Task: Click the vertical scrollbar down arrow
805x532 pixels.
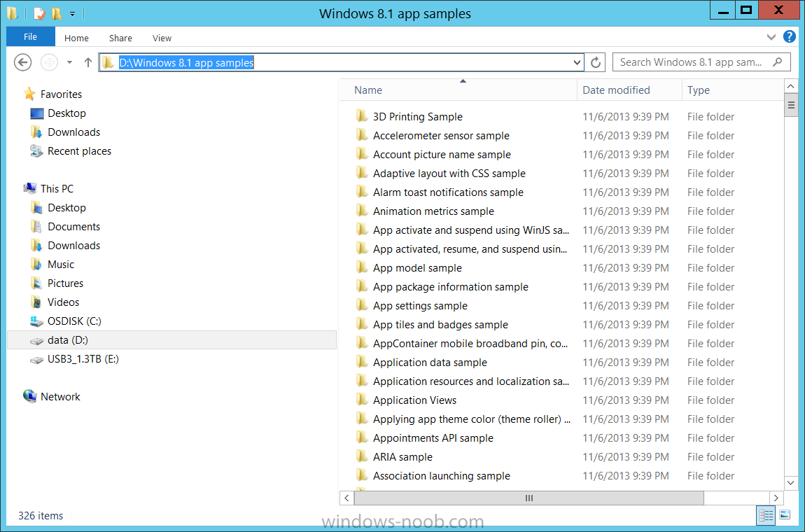Action: click(x=790, y=483)
